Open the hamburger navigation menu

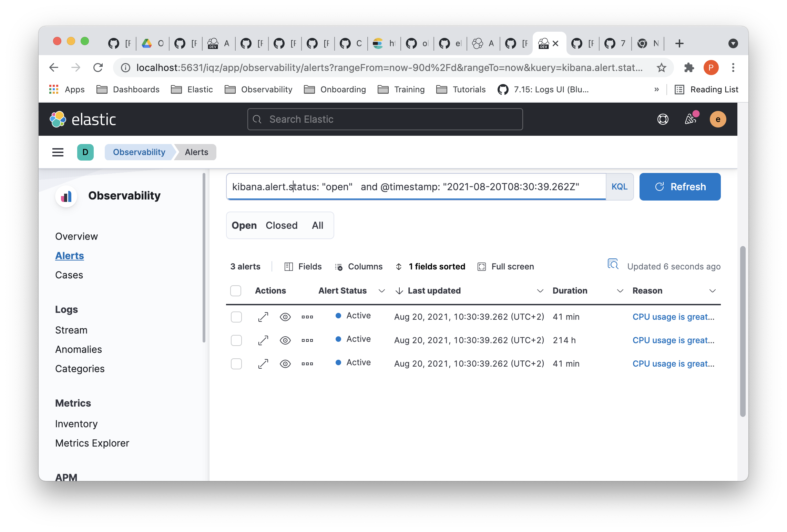(58, 152)
